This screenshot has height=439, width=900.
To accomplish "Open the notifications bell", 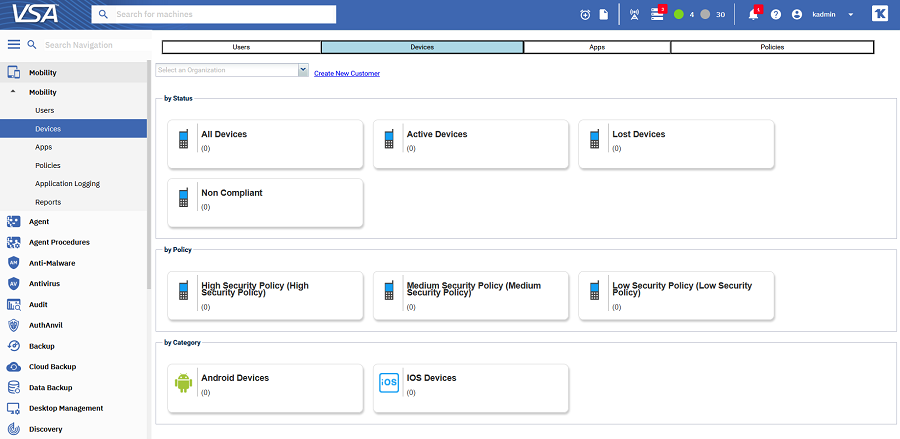I will click(754, 14).
